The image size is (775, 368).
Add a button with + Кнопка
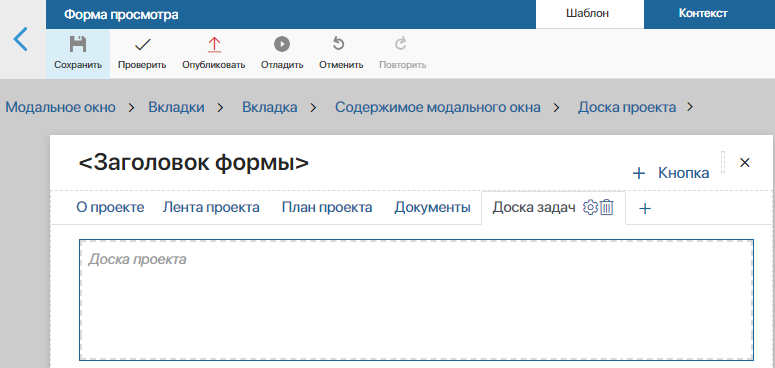671,173
